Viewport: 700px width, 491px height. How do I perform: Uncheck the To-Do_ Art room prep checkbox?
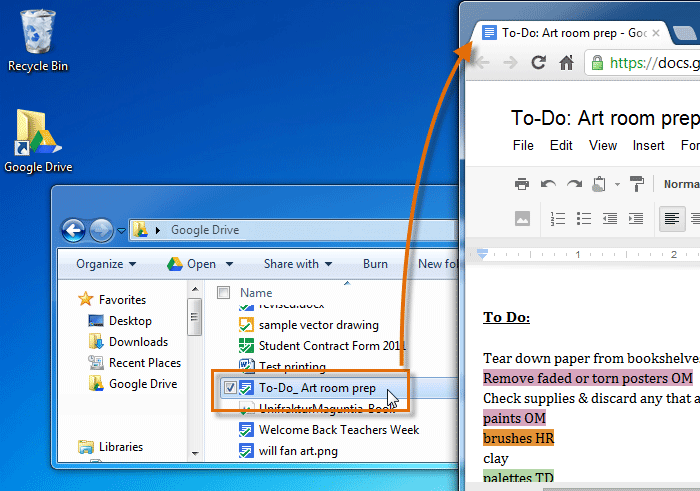[230, 387]
